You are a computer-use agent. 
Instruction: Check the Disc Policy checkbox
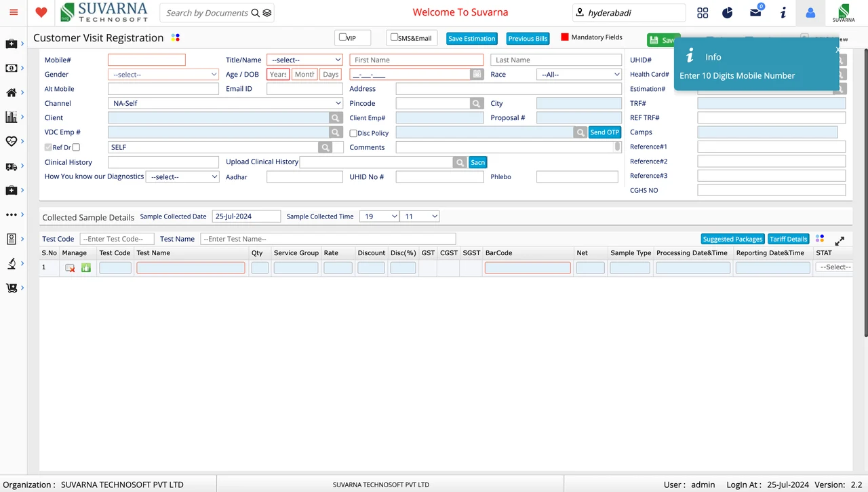click(x=353, y=133)
